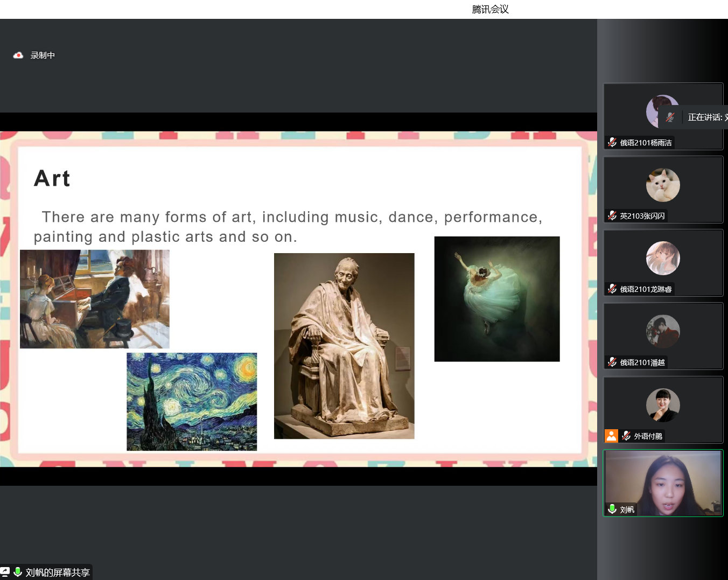Click the name label 外语付鹏
Viewport: 728px width, 580px height.
pos(648,436)
